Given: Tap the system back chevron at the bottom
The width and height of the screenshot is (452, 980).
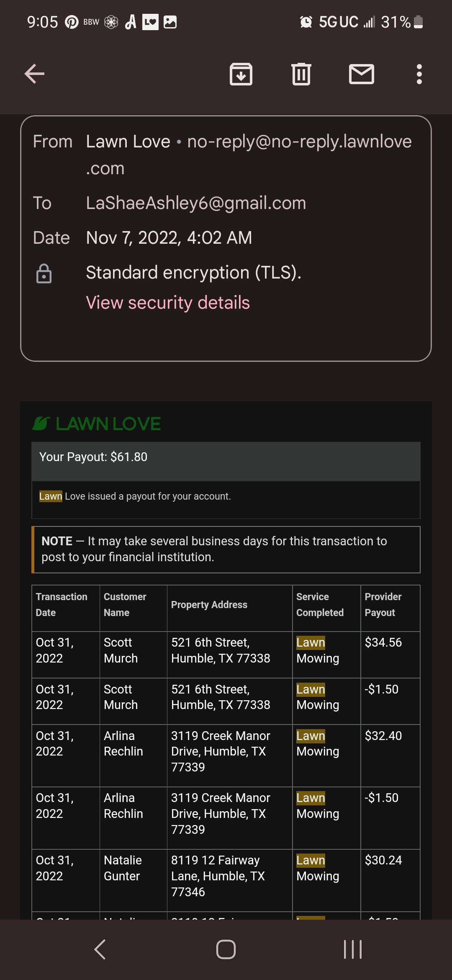Looking at the screenshot, I should coord(100,949).
